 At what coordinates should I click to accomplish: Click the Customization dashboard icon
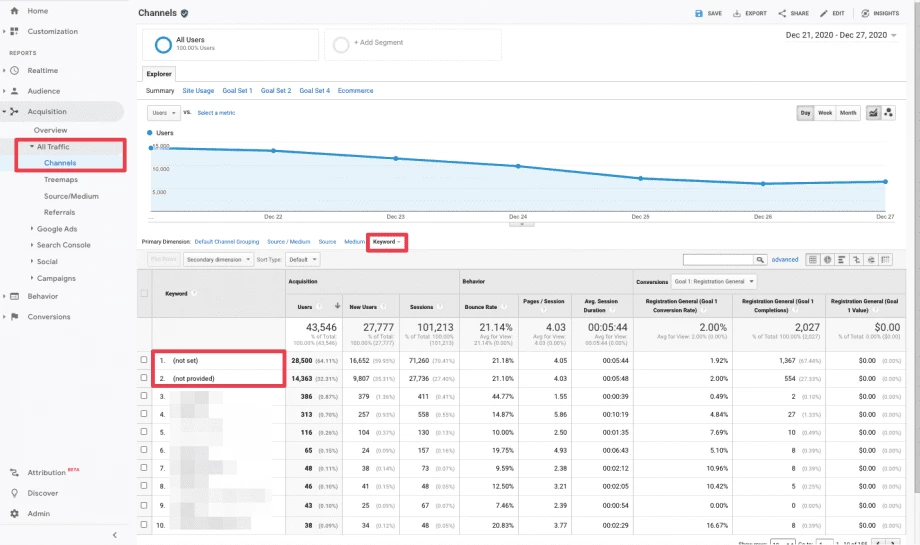15,31
